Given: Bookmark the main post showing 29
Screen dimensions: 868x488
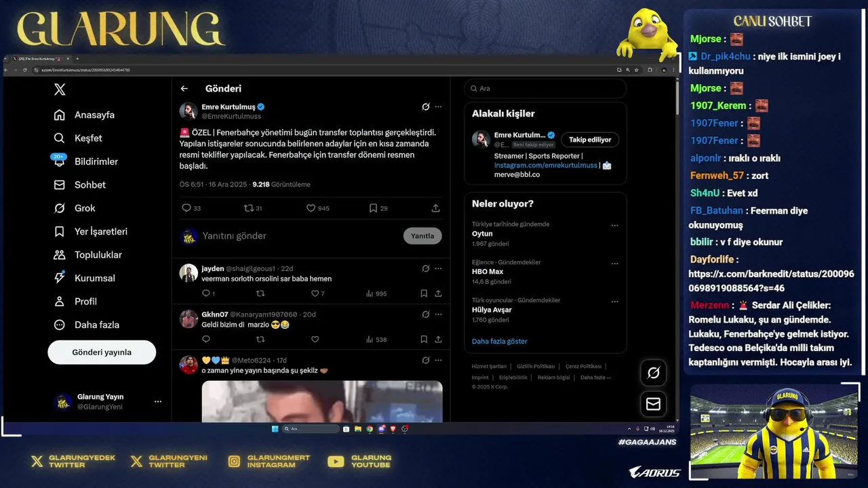Looking at the screenshot, I should [x=373, y=208].
